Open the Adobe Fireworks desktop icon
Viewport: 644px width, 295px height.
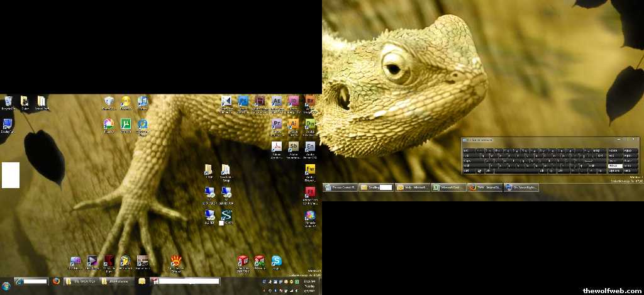tap(310, 169)
